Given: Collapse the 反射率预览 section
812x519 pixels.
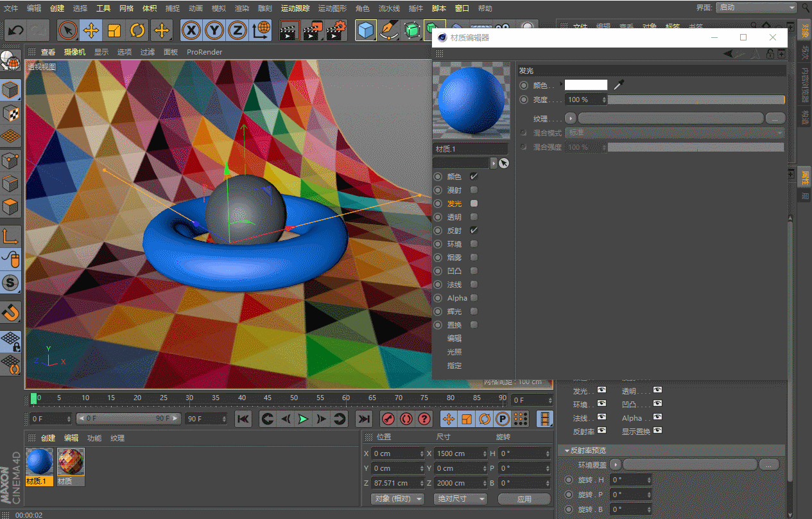Looking at the screenshot, I should (567, 450).
